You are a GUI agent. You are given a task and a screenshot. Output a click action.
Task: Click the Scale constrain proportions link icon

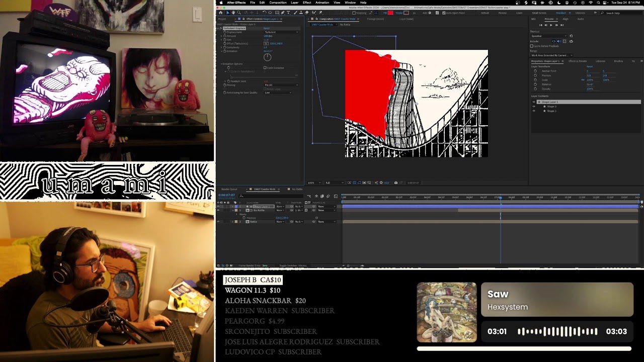pyautogui.click(x=583, y=80)
